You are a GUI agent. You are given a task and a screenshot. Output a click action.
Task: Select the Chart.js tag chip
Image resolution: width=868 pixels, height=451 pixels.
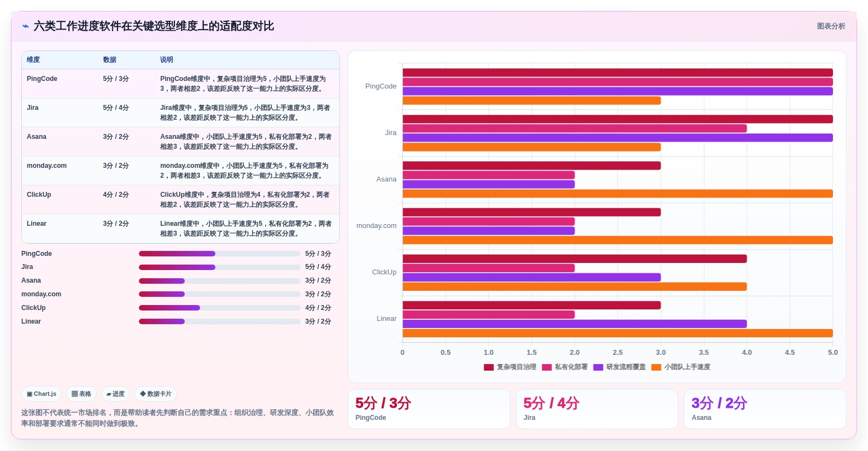click(x=42, y=394)
